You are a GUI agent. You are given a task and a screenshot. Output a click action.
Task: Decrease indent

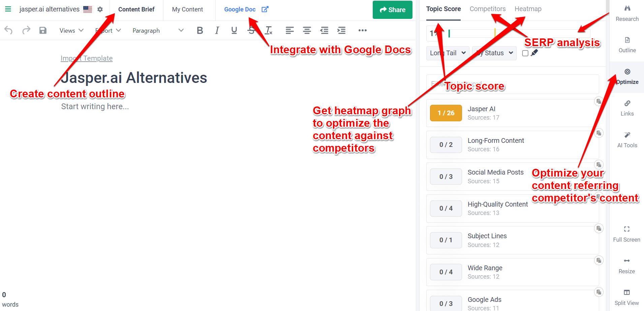tap(324, 30)
